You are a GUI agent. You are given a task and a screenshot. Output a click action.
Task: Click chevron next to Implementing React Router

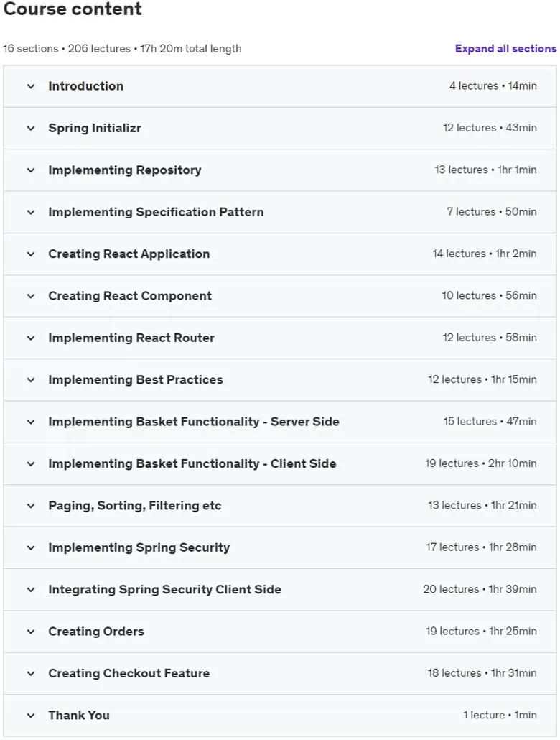click(31, 338)
